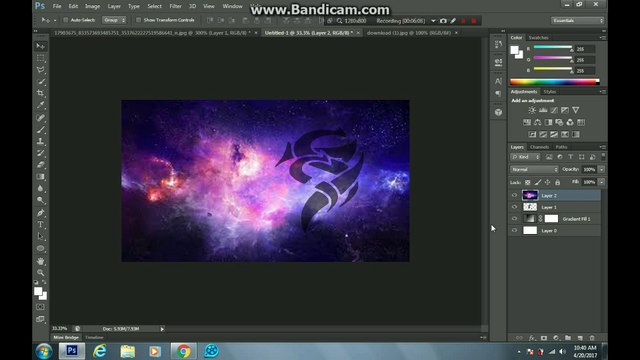Open layer style fx menu
Screen dimensions: 640x360
(531, 338)
